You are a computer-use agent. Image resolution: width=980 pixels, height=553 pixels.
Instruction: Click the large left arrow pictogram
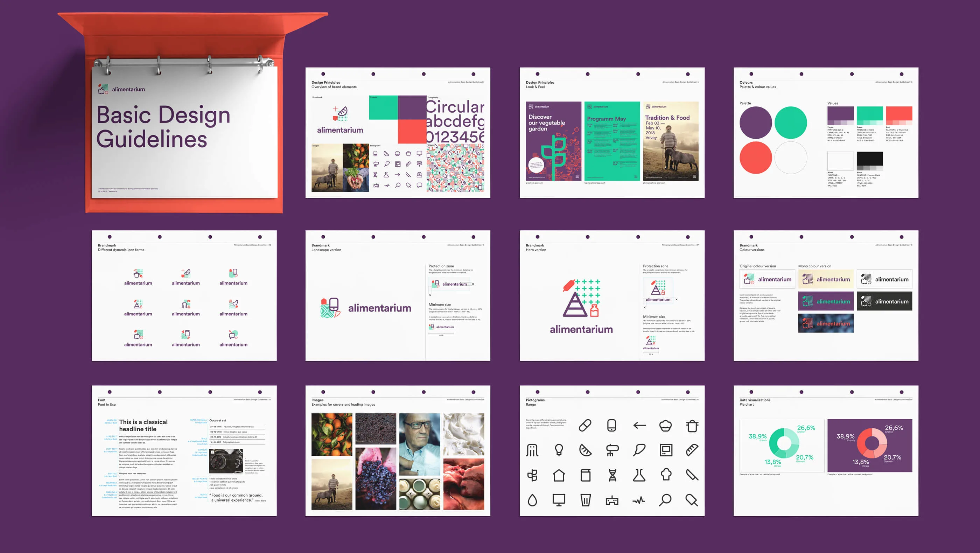tap(639, 425)
